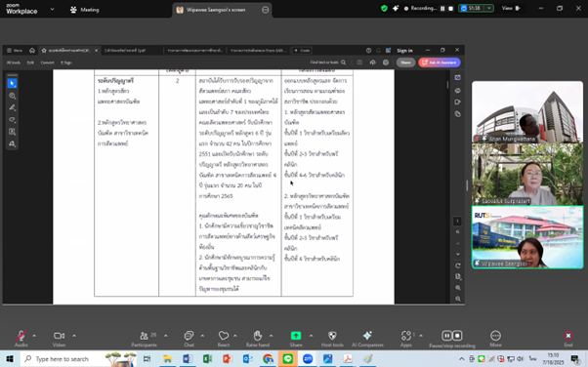Open the Convert tool

tap(47, 62)
